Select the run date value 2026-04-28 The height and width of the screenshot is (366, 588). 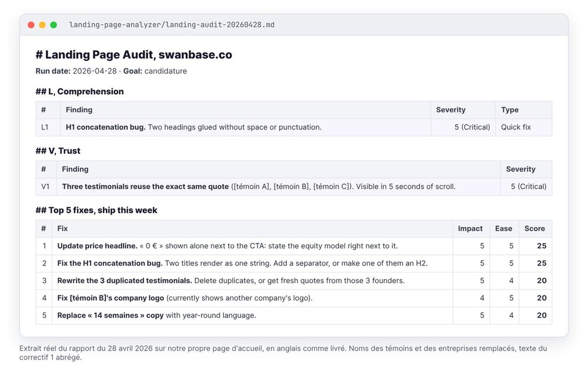point(95,71)
